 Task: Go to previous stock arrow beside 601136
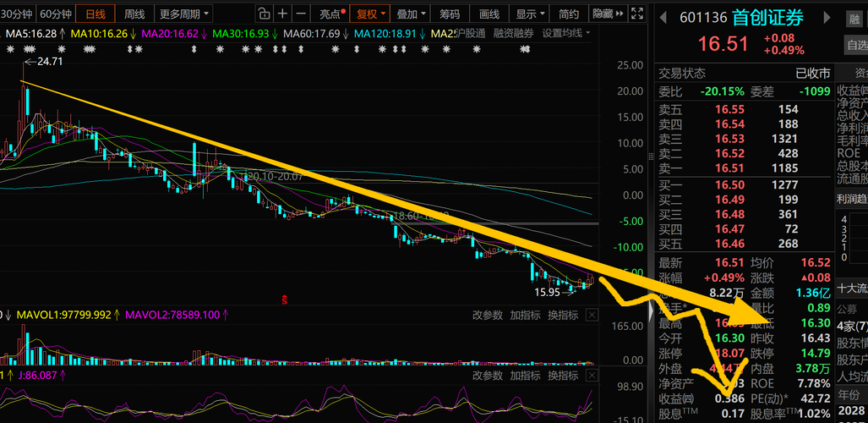(663, 18)
